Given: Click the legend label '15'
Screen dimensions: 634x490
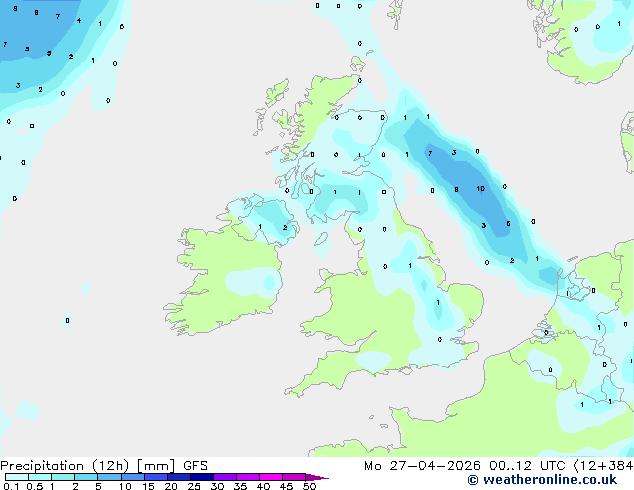Looking at the screenshot, I should [148, 486].
